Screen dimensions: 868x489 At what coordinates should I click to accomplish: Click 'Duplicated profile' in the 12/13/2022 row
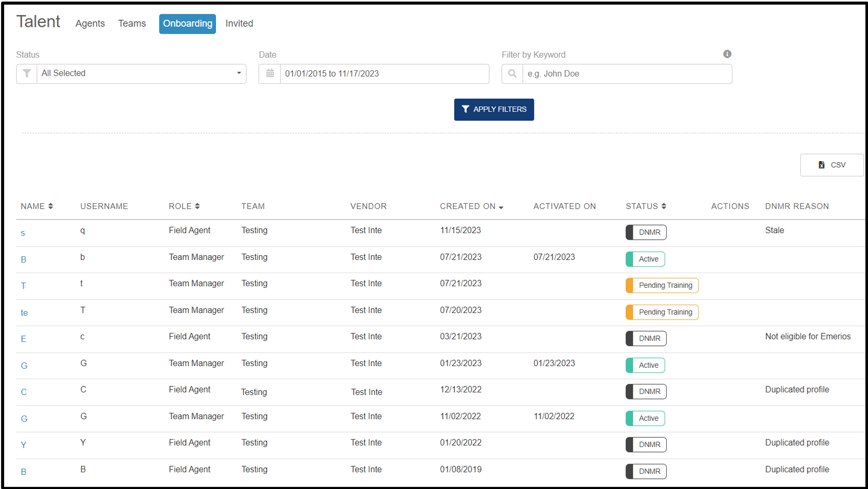click(x=797, y=390)
